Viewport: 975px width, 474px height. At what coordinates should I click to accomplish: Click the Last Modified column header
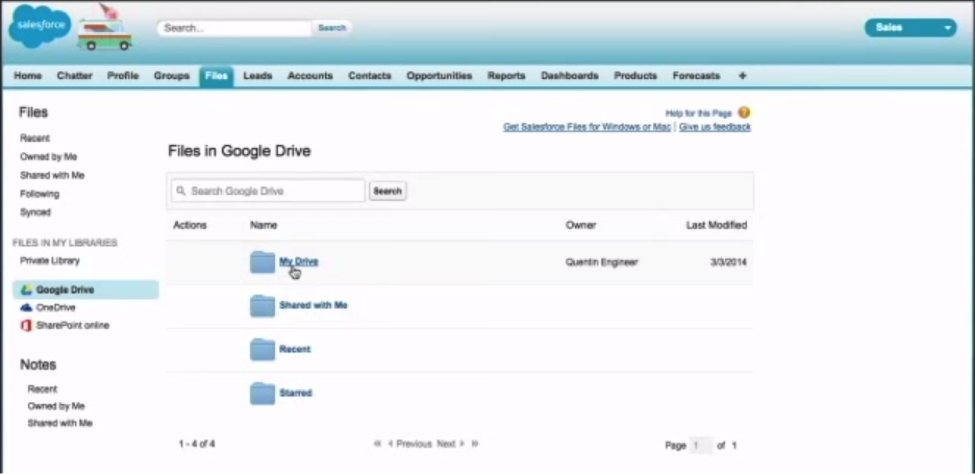point(716,225)
